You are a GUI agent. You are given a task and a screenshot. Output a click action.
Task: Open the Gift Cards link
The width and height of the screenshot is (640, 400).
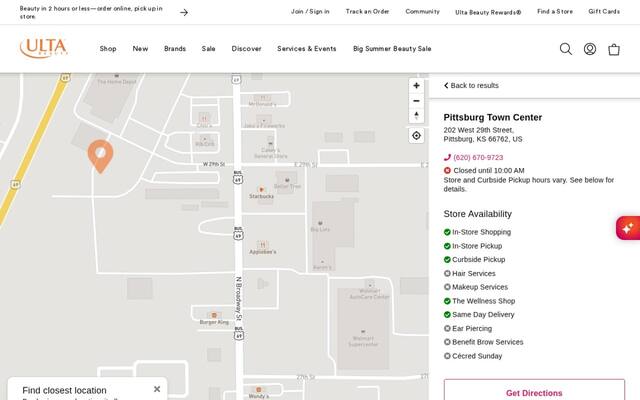point(604,11)
